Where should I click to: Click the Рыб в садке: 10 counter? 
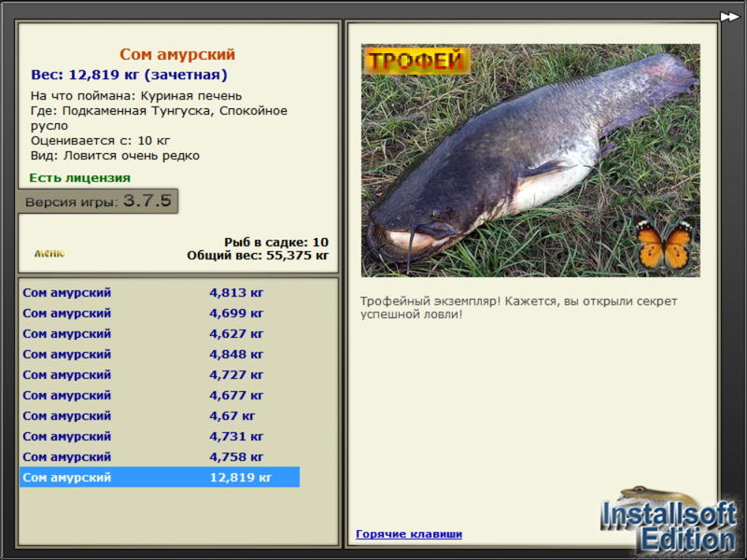tap(276, 242)
